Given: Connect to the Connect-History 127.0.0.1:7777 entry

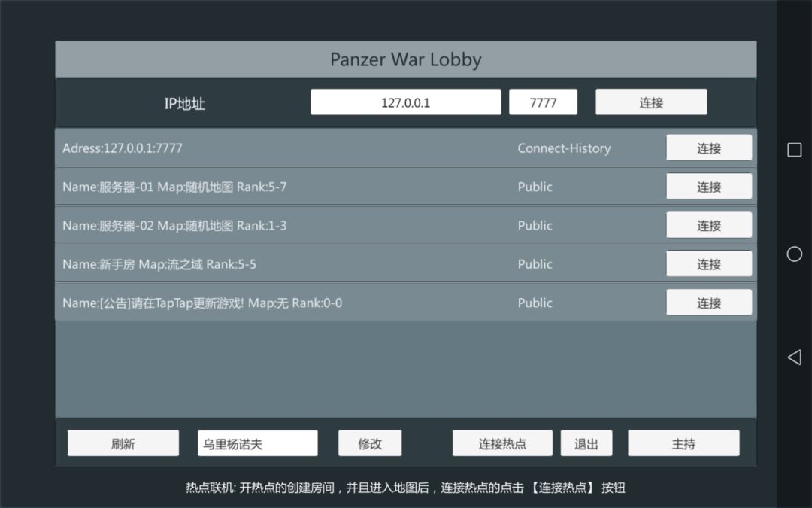Looking at the screenshot, I should pos(709,148).
